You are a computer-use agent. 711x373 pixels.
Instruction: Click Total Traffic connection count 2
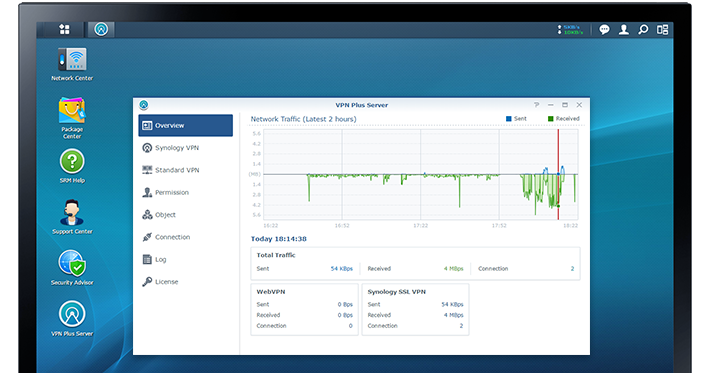coord(572,269)
